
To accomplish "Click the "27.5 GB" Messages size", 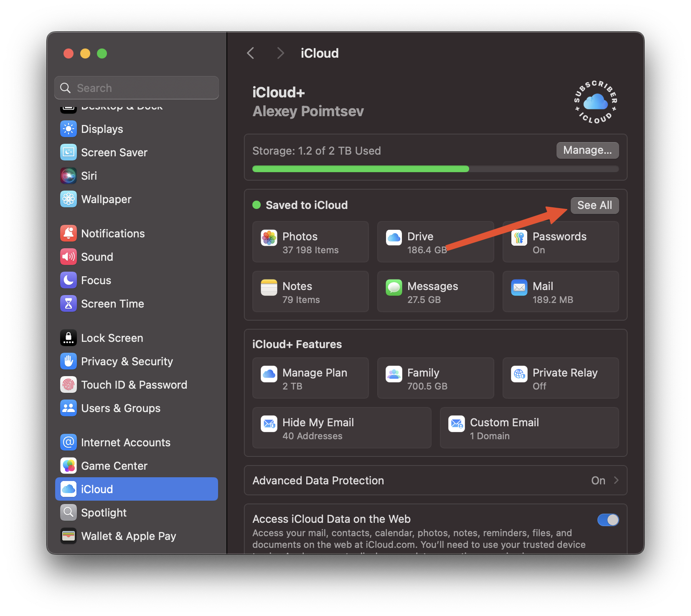I will 424,300.
